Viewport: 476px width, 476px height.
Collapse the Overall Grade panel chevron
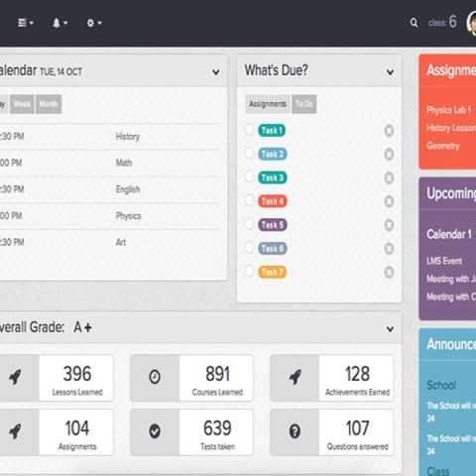390,329
